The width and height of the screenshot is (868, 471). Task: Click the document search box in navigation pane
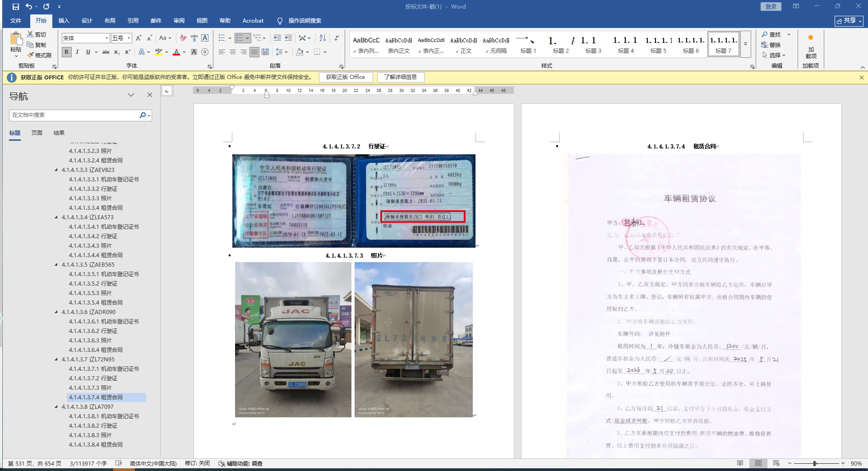(74, 115)
